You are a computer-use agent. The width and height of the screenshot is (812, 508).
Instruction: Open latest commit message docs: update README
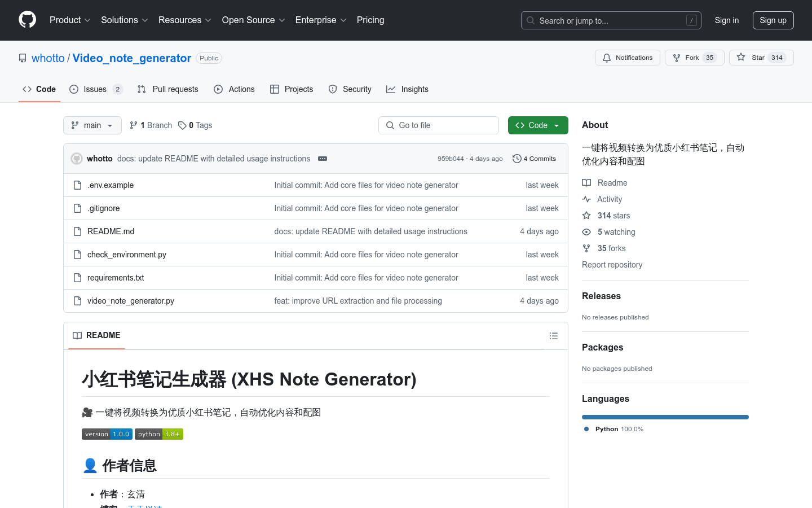coord(214,159)
